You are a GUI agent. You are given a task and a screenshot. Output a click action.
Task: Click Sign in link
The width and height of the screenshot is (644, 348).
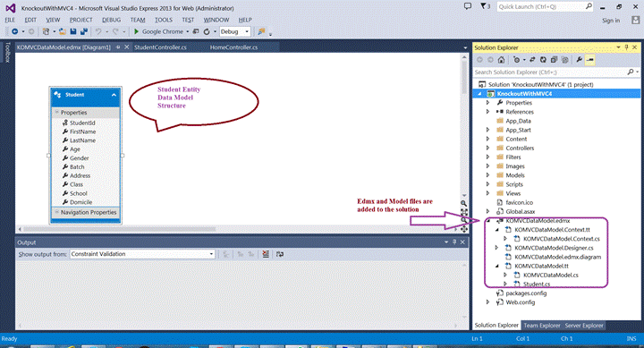611,21
